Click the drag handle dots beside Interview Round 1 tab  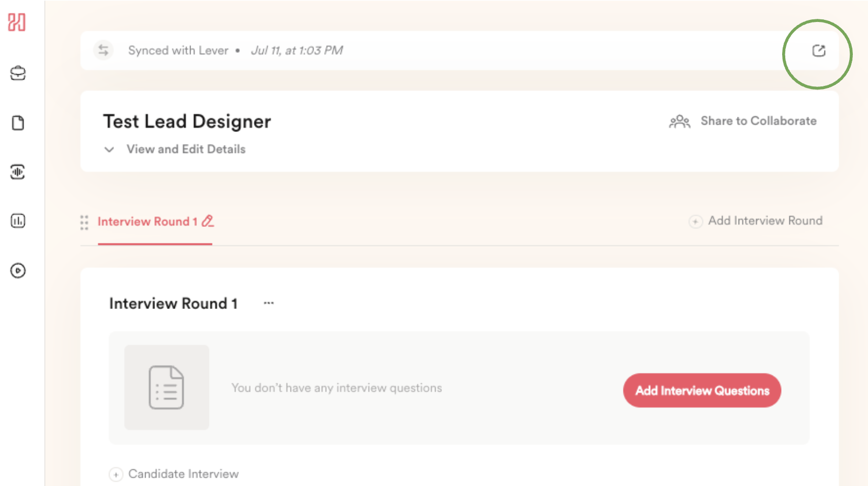(84, 223)
